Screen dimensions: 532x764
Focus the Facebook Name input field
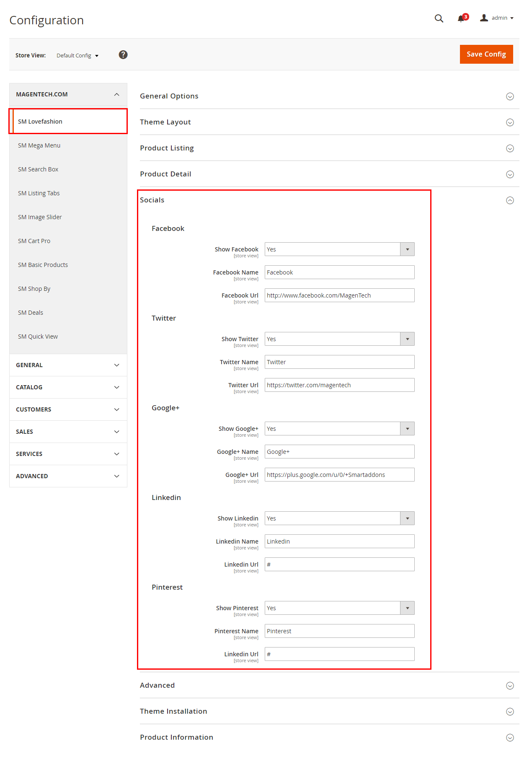(x=340, y=272)
